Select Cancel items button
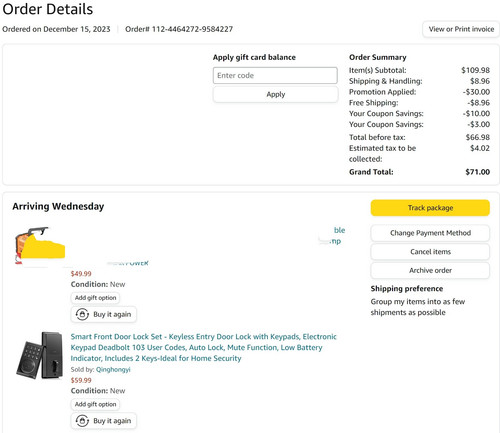The image size is (500, 433). pyautogui.click(x=430, y=252)
